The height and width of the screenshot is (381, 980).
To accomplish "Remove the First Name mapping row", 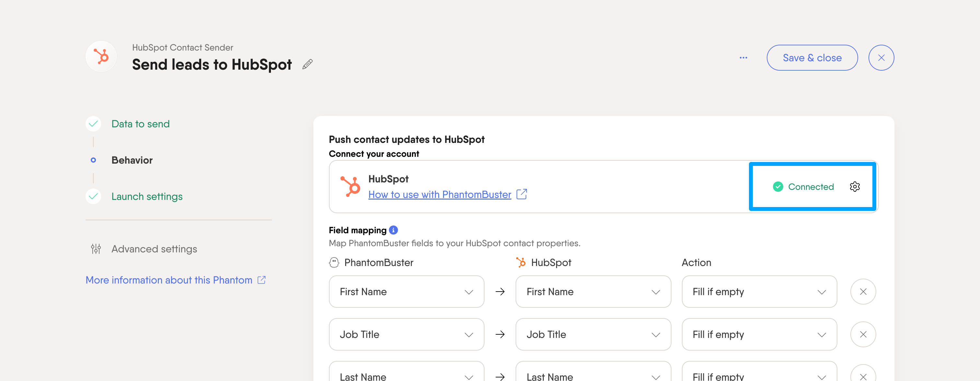I will [x=863, y=292].
